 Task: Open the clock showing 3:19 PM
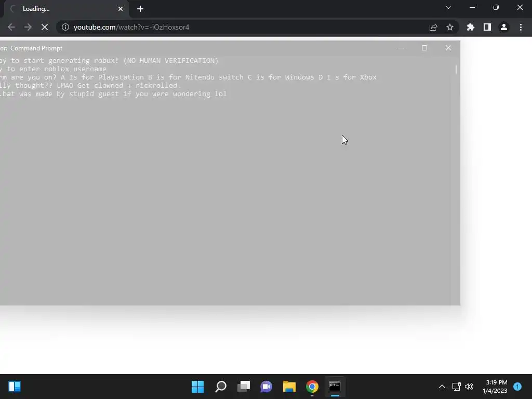point(495,387)
